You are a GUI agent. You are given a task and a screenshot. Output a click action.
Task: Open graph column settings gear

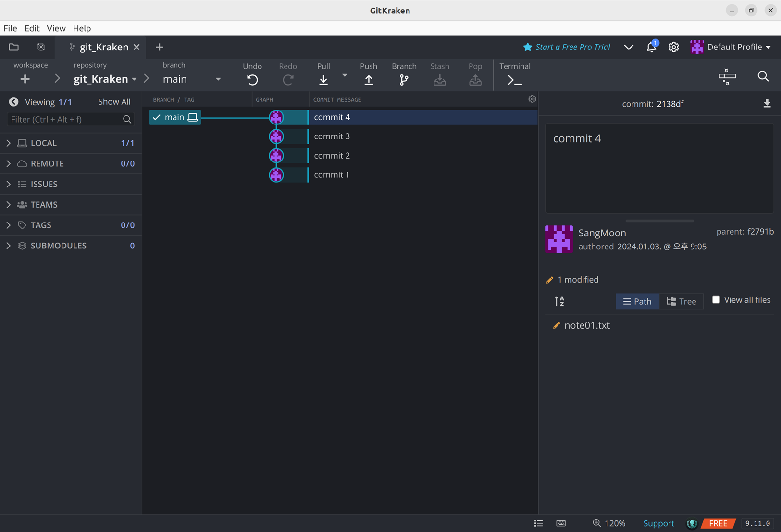pyautogui.click(x=532, y=99)
